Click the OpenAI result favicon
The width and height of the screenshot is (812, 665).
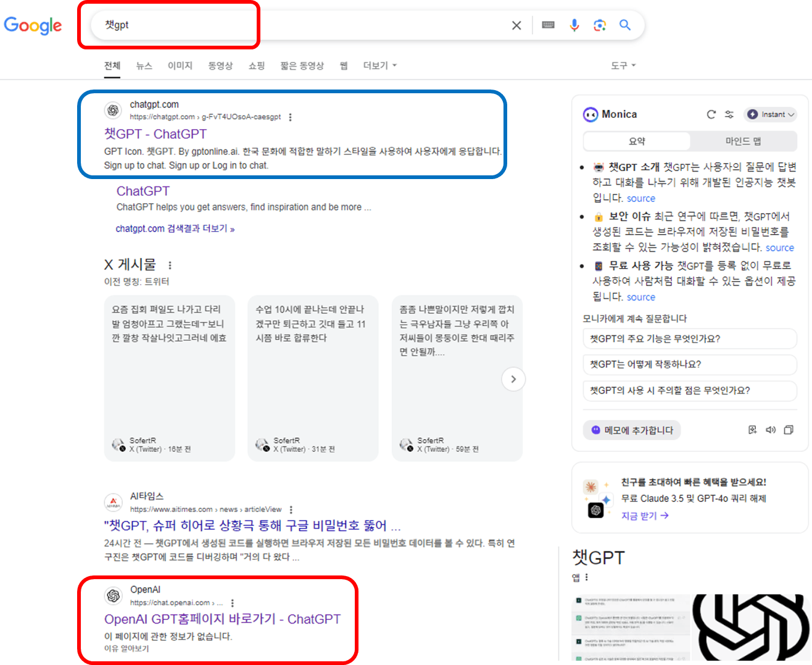(x=114, y=596)
